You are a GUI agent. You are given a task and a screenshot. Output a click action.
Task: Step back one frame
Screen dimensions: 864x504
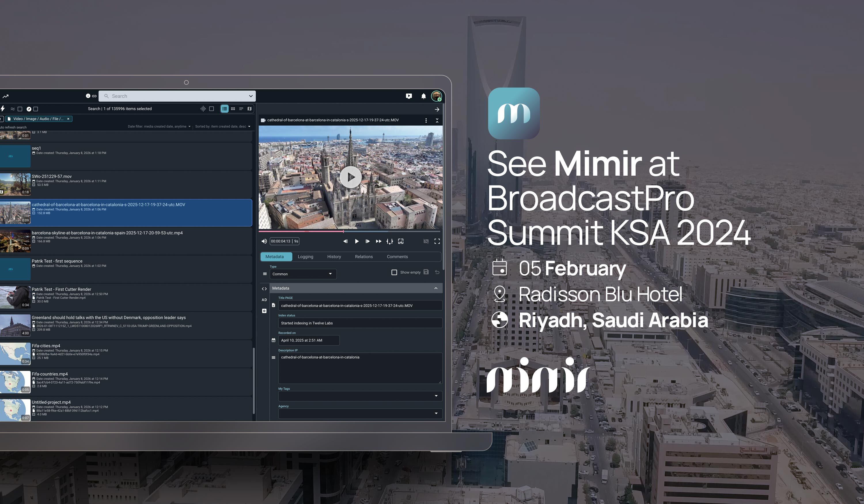(x=345, y=241)
